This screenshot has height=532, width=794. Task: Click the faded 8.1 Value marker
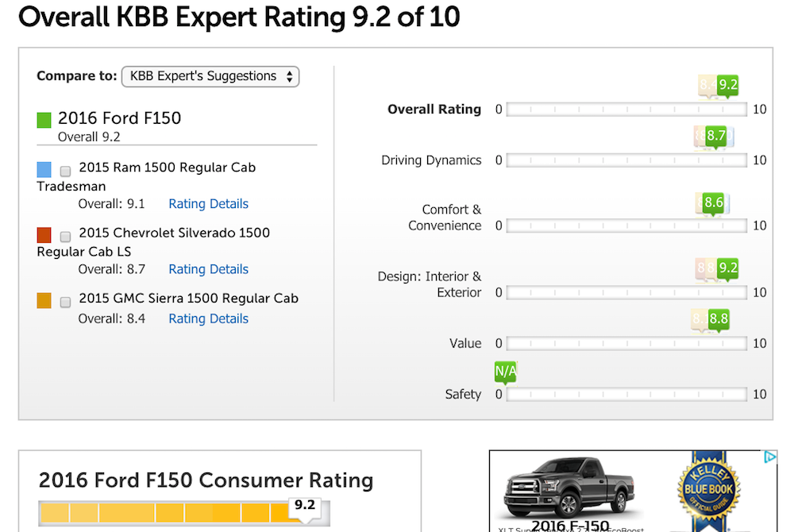coord(700,319)
